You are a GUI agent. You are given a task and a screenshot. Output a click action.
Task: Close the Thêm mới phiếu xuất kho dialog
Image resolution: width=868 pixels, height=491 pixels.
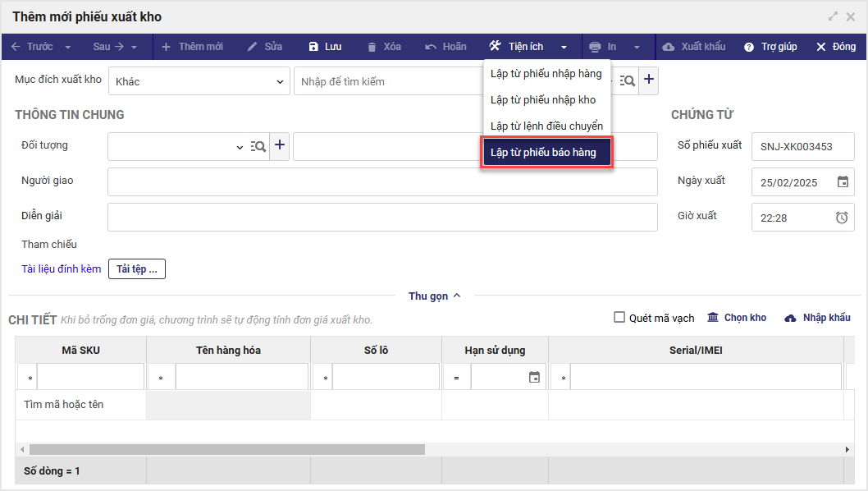click(851, 16)
